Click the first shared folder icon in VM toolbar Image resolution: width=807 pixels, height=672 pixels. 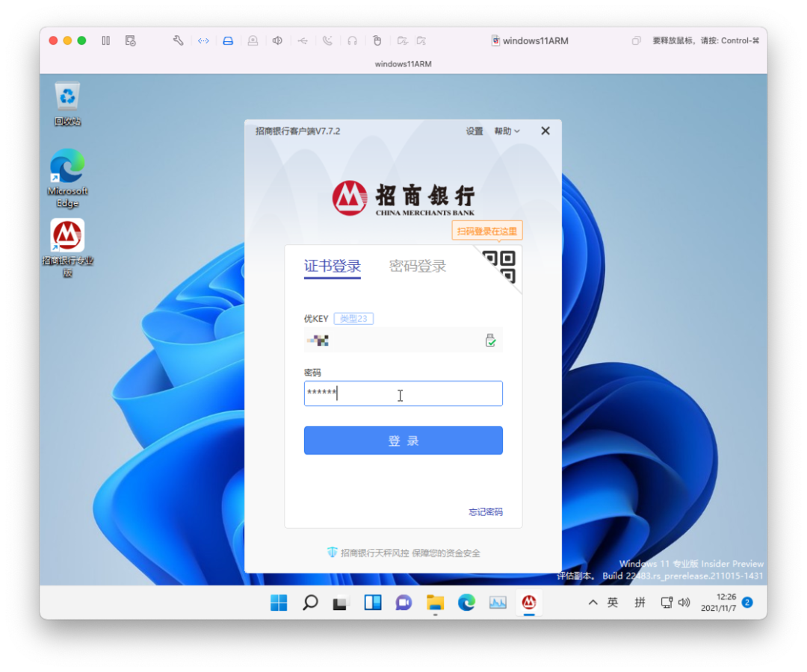pyautogui.click(x=403, y=40)
